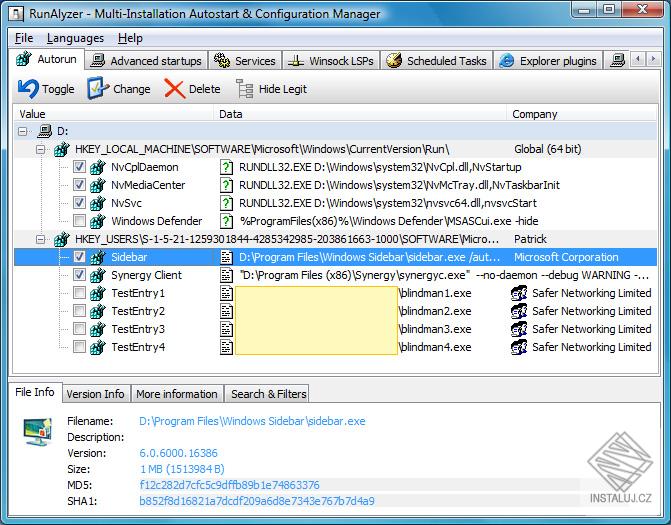Click the Data column header
The width and height of the screenshot is (671, 525).
pyautogui.click(x=360, y=114)
